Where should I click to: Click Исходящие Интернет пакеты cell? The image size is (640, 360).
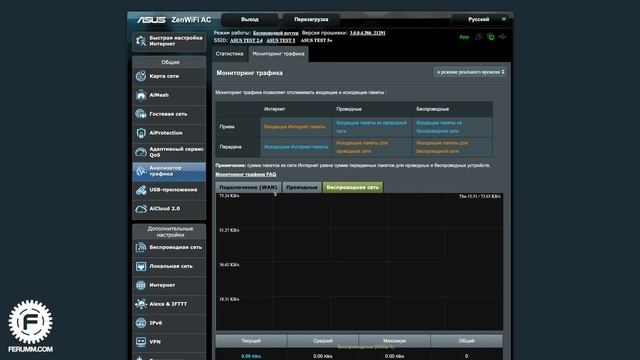pos(296,147)
